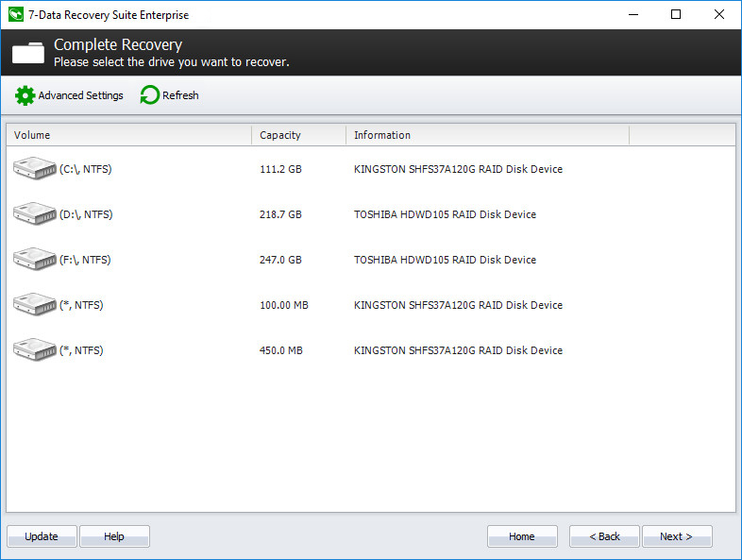Select the 247.0 GB capacity cell
The image size is (742, 560).
pyautogui.click(x=280, y=260)
